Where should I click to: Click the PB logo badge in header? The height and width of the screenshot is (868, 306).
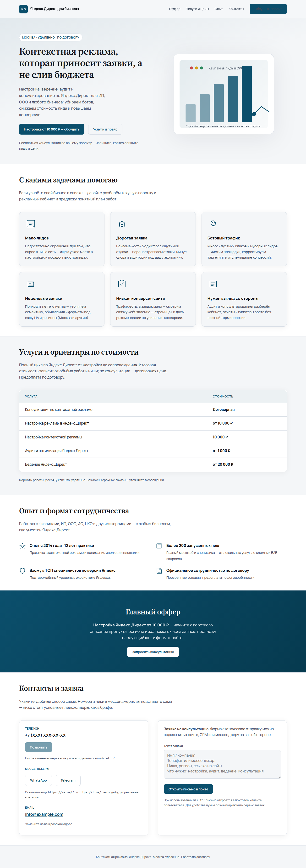(23, 9)
